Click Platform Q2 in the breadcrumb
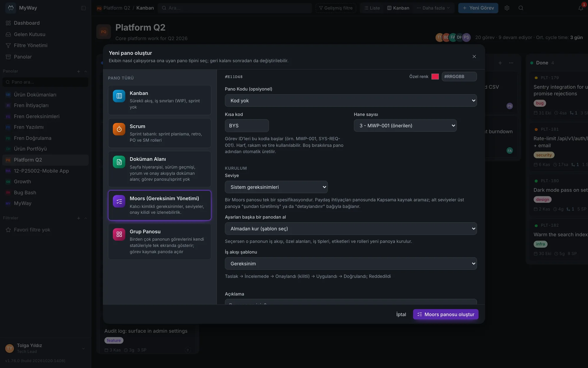The width and height of the screenshot is (588, 368). 117,8
